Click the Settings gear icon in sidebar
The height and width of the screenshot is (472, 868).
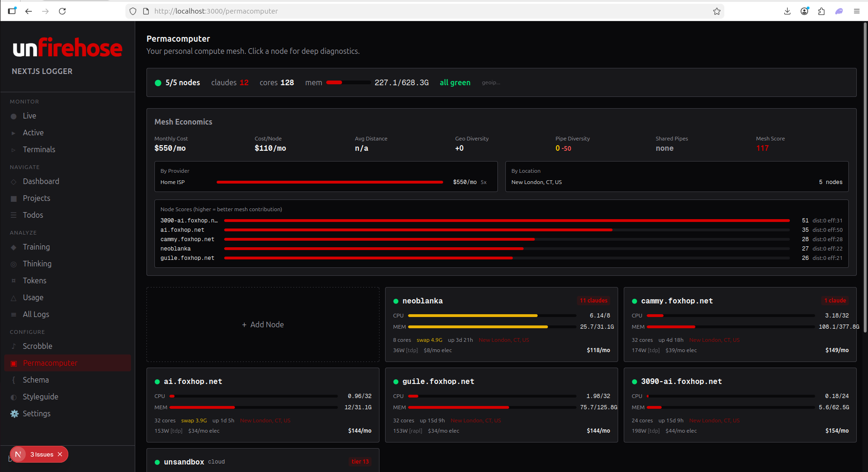(x=15, y=413)
